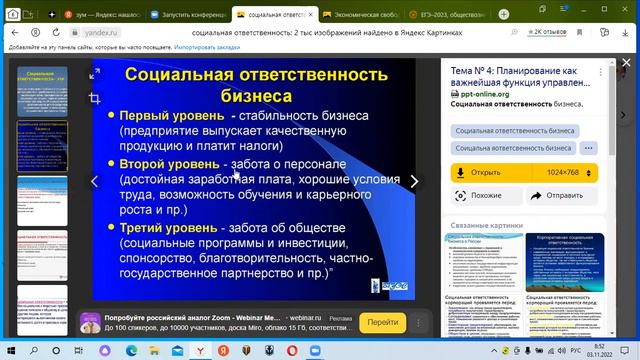This screenshot has width=640, height=360.
Task: Expand the slide image to fullscreen
Action: click(x=95, y=74)
